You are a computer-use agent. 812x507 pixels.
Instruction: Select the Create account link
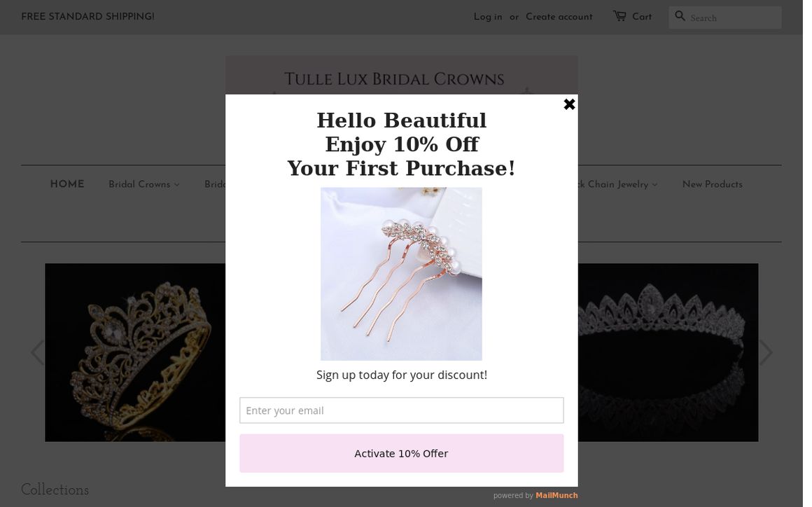tap(559, 17)
